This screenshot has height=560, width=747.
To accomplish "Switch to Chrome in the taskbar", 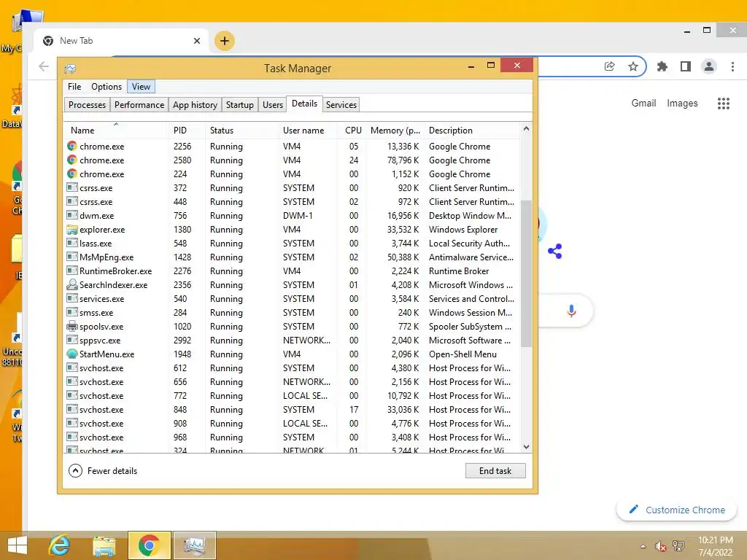I will [149, 545].
